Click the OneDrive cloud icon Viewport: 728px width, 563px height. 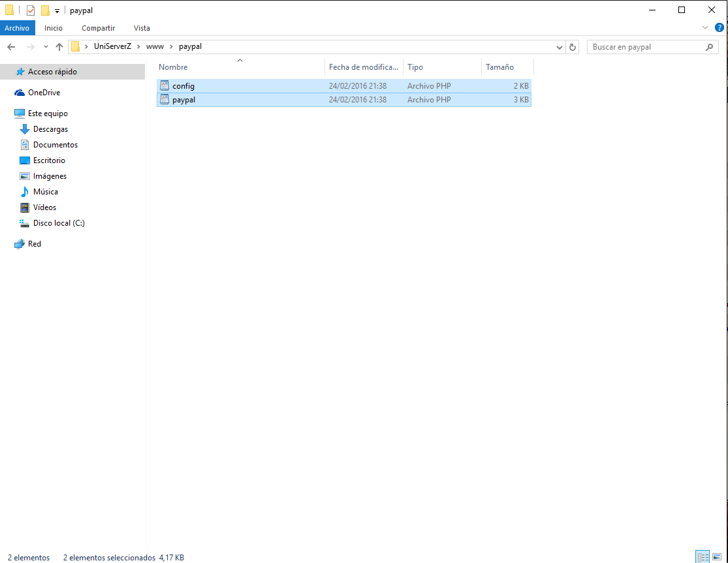click(20, 93)
